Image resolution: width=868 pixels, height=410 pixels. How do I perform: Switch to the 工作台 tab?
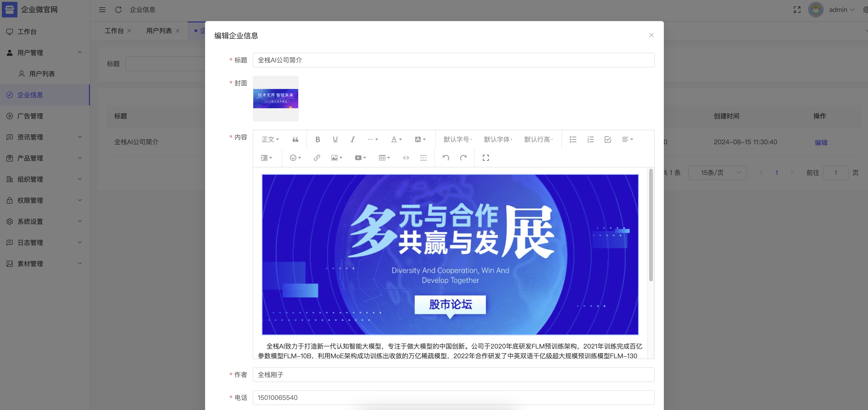(x=114, y=31)
